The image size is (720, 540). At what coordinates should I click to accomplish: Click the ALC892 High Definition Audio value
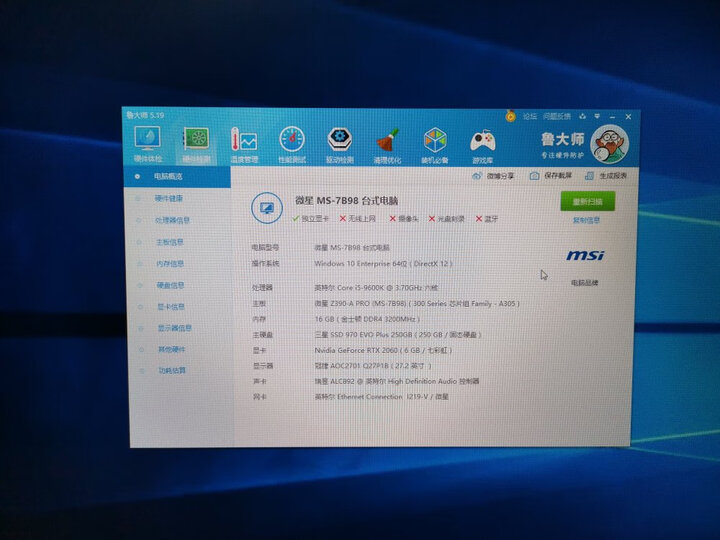[397, 381]
